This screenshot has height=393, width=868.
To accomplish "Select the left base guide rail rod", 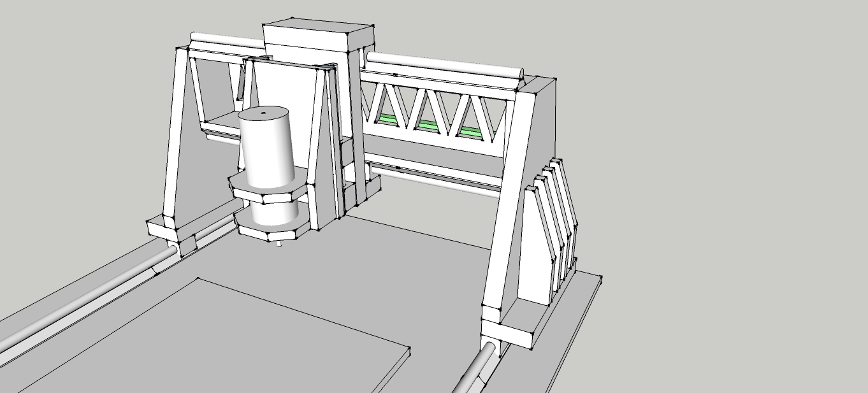I will click(89, 298).
